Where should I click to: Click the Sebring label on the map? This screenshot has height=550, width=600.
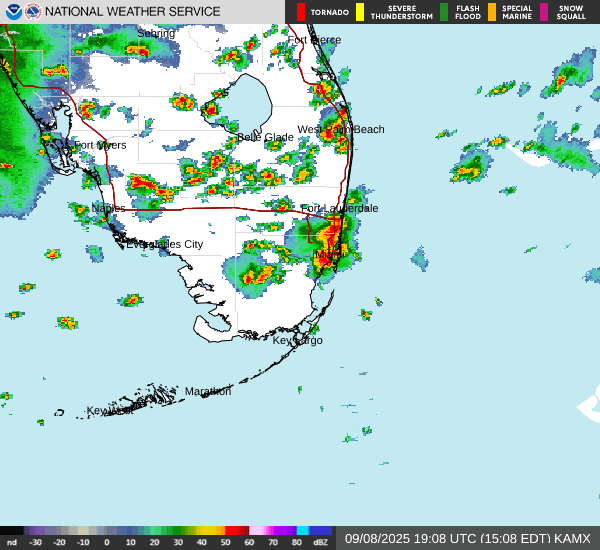pyautogui.click(x=155, y=33)
